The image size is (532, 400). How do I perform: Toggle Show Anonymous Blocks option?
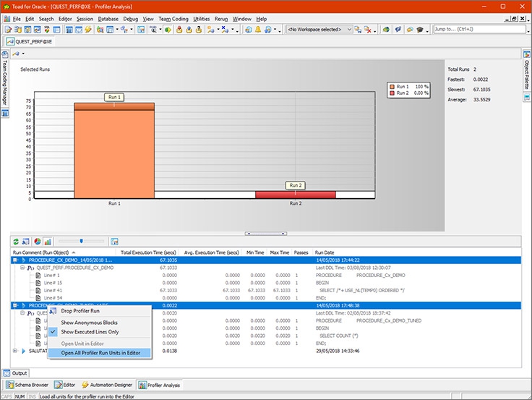(90, 322)
